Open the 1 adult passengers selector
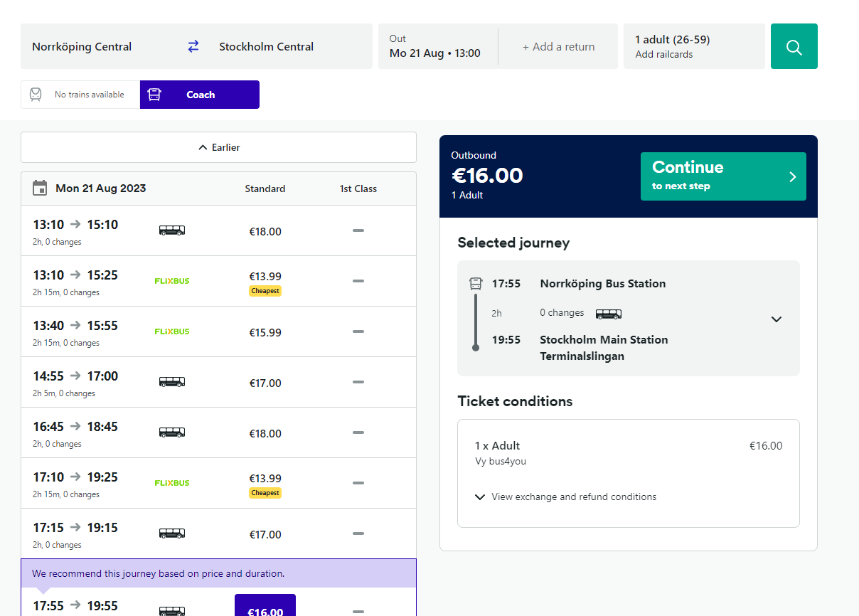This screenshot has width=859, height=616. (x=693, y=46)
